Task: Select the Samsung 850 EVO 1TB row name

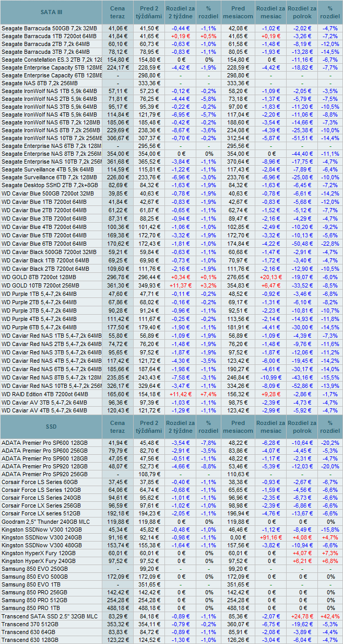Action: (x=32, y=585)
